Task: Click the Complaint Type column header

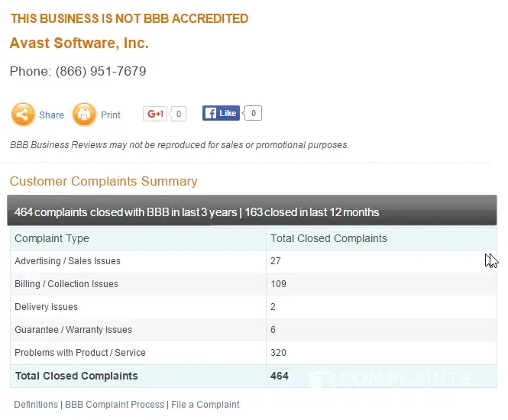Action: (x=52, y=238)
